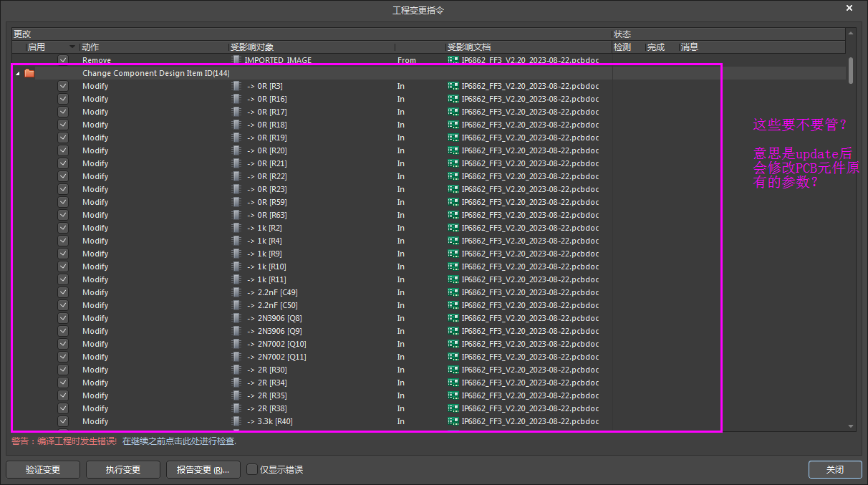Click the 消息 column header
This screenshot has width=868, height=485.
tap(690, 47)
